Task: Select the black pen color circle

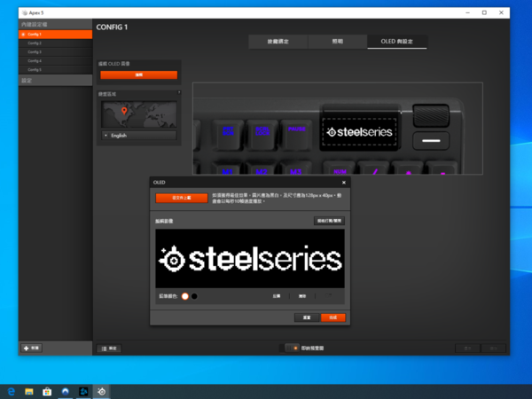Action: tap(195, 296)
